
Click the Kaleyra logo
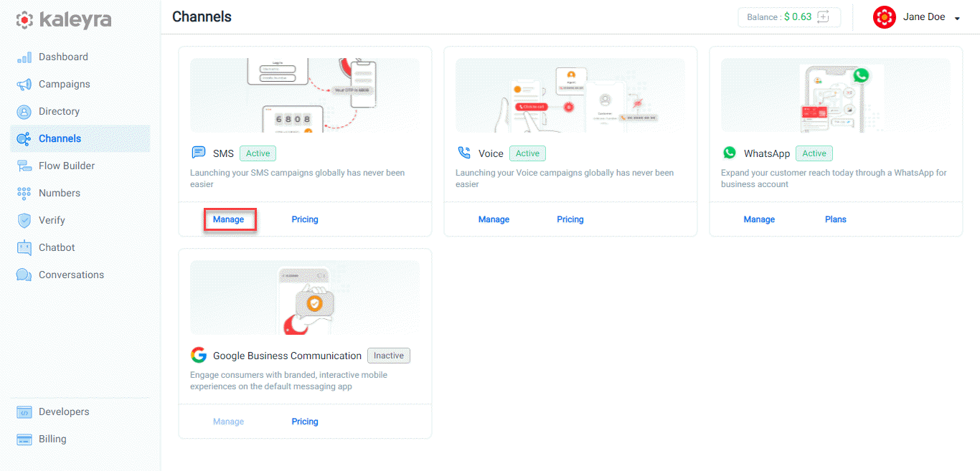coord(64,19)
